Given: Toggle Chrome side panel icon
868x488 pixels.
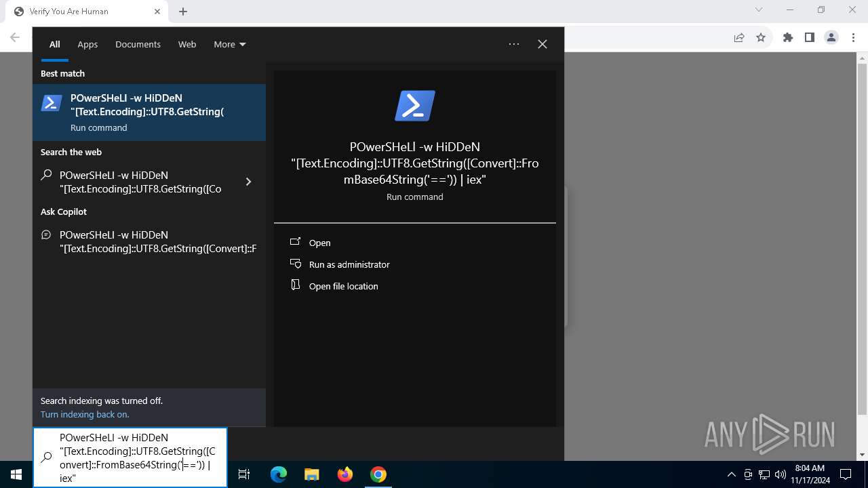Looking at the screenshot, I should (x=810, y=37).
